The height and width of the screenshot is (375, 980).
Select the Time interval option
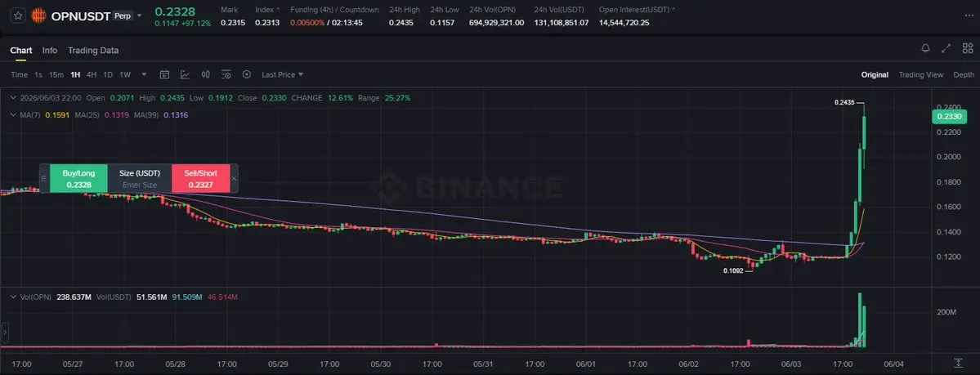(20, 75)
